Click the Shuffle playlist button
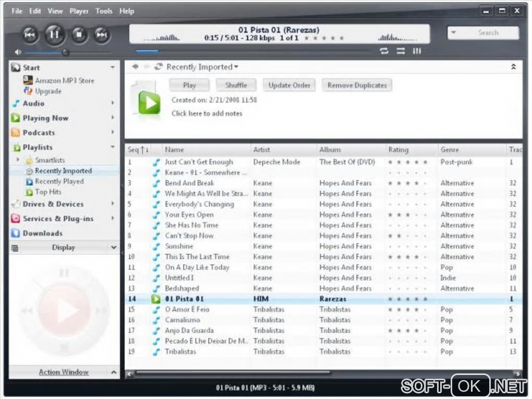 (236, 85)
